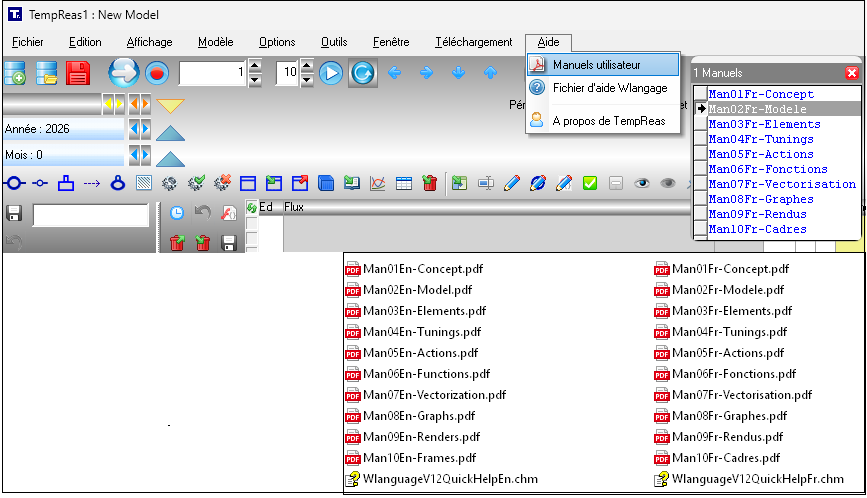Viewport: 867px width, 498px height.
Task: Click the frame with green inward arrow
Action: (274, 183)
